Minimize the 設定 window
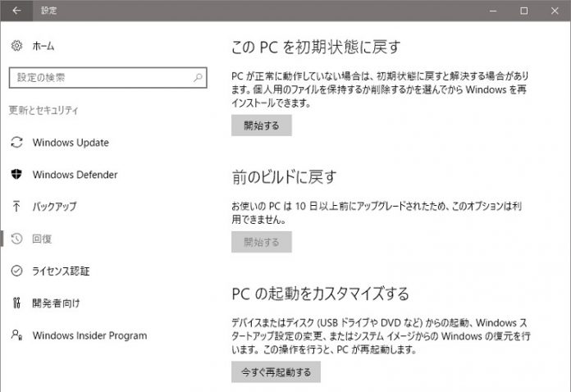 click(x=493, y=11)
